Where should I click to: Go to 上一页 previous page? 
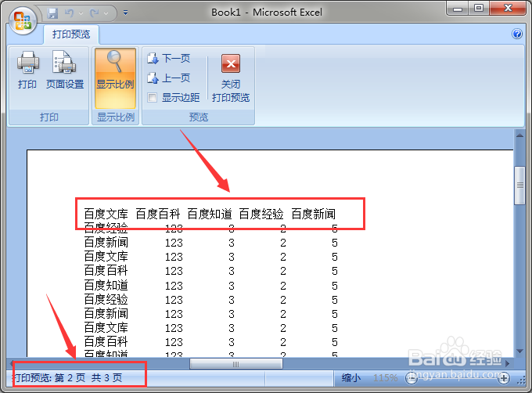pos(169,78)
